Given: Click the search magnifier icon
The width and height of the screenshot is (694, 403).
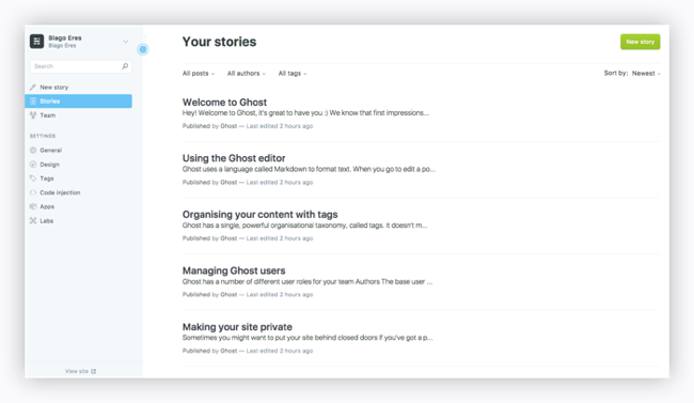Looking at the screenshot, I should click(125, 66).
